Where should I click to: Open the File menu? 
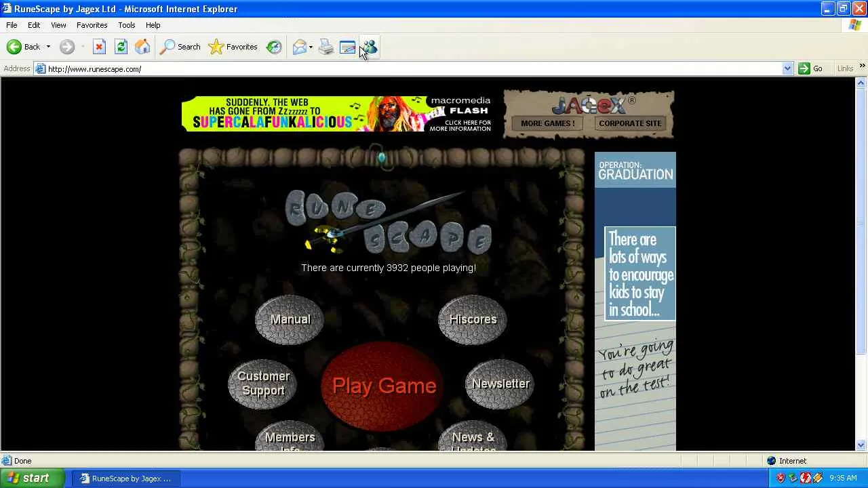tap(12, 25)
